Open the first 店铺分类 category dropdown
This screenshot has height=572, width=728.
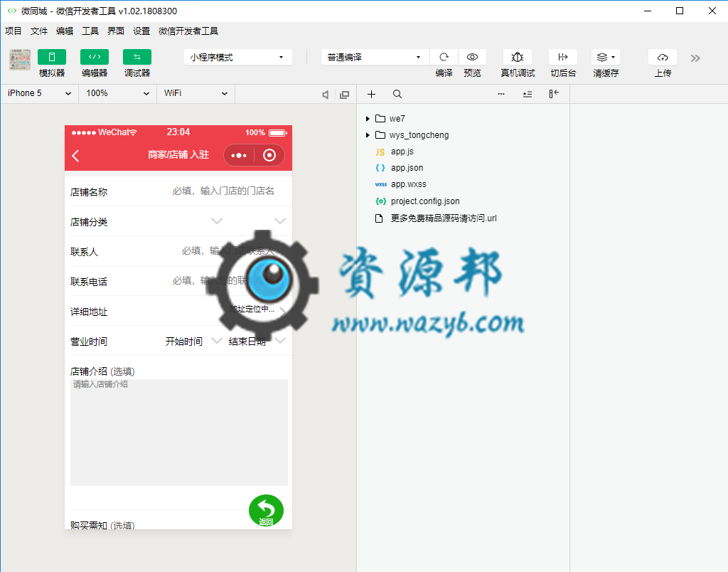[x=217, y=221]
